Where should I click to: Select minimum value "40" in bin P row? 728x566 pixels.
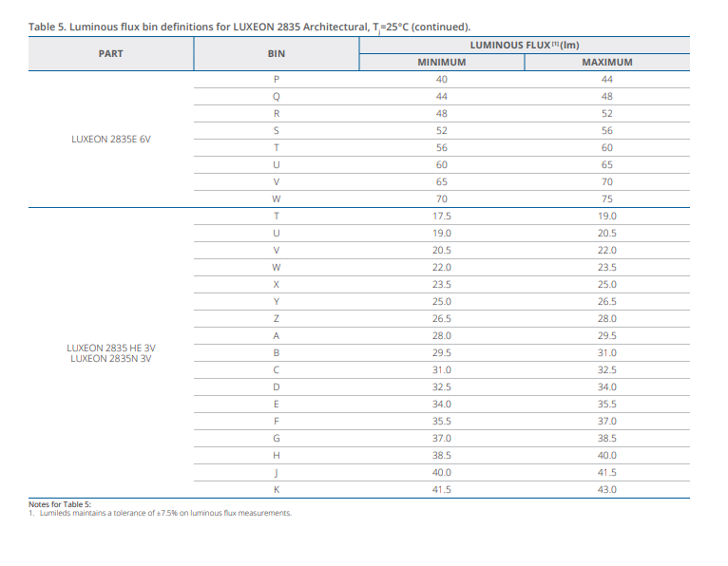pyautogui.click(x=442, y=80)
